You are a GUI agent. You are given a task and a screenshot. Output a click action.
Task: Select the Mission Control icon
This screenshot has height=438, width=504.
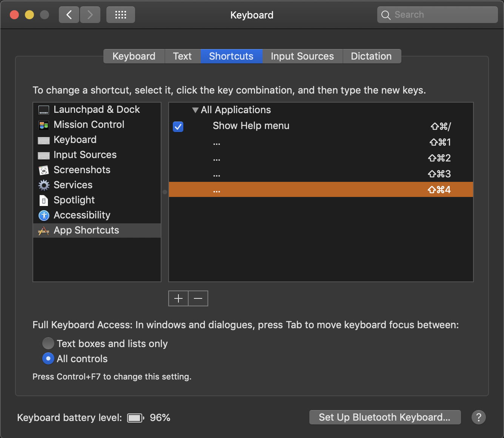pyautogui.click(x=44, y=125)
